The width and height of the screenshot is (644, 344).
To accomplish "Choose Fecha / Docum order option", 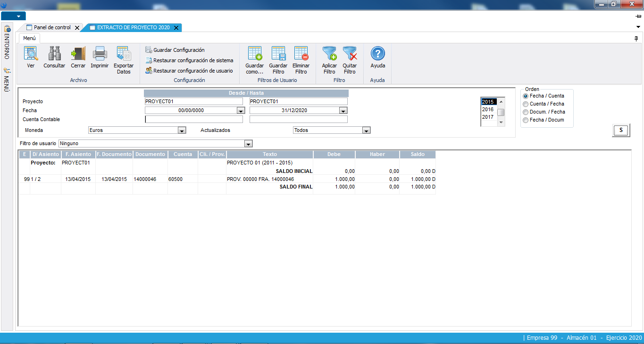I will (526, 120).
